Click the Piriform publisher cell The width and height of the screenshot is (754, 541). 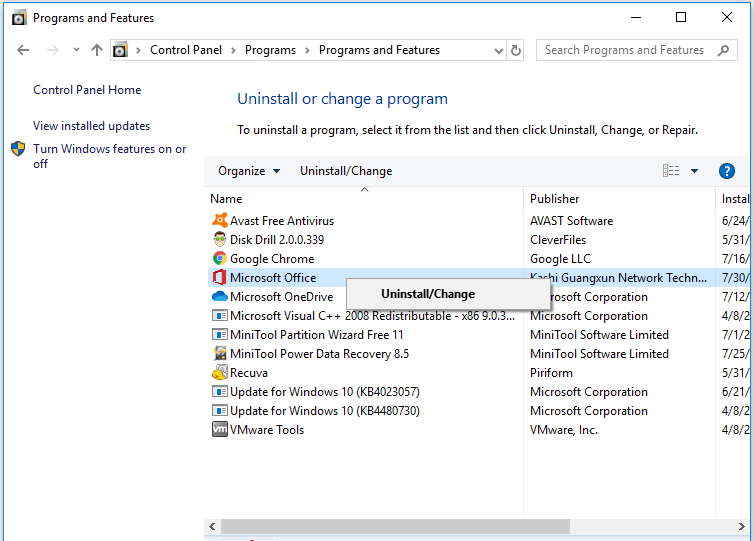click(x=551, y=373)
